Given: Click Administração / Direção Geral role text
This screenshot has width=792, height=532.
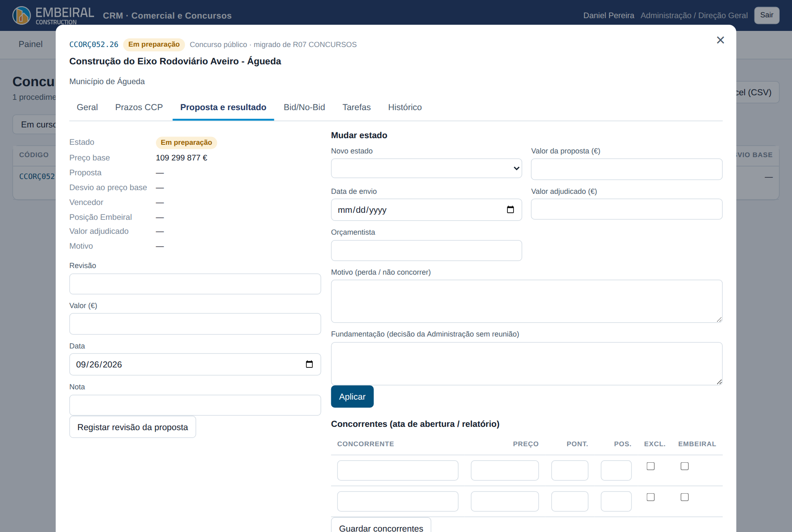Looking at the screenshot, I should point(694,15).
